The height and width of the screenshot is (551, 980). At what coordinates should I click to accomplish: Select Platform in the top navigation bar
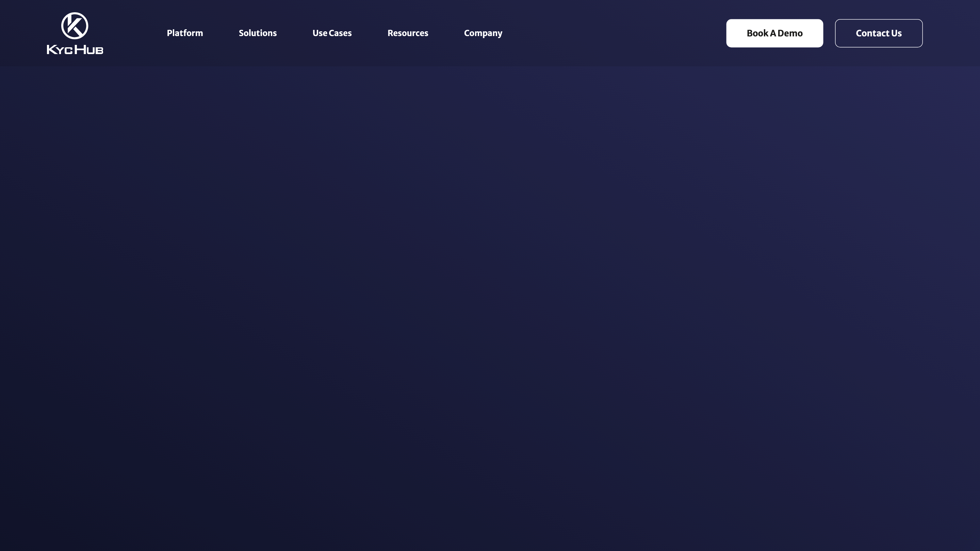point(184,33)
